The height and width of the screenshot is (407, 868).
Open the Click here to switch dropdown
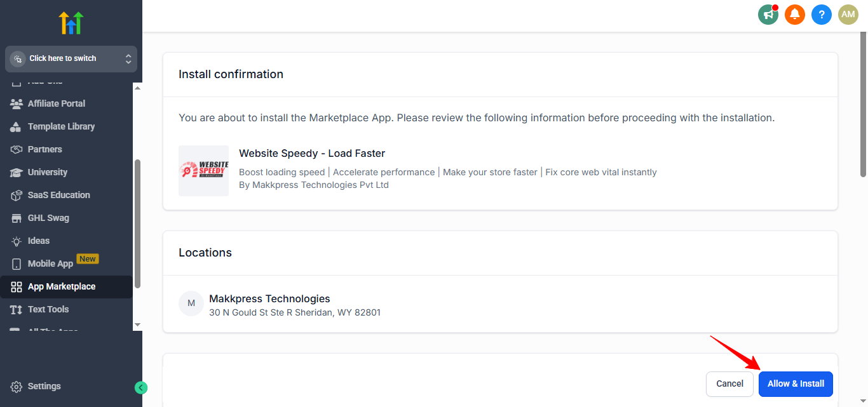tap(71, 58)
